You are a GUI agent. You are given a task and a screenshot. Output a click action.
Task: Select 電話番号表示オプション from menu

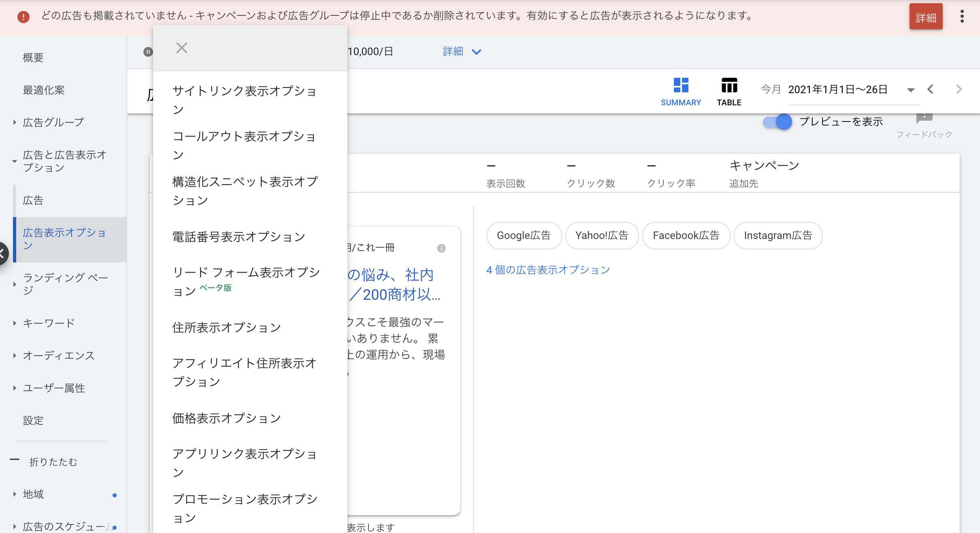click(x=239, y=237)
